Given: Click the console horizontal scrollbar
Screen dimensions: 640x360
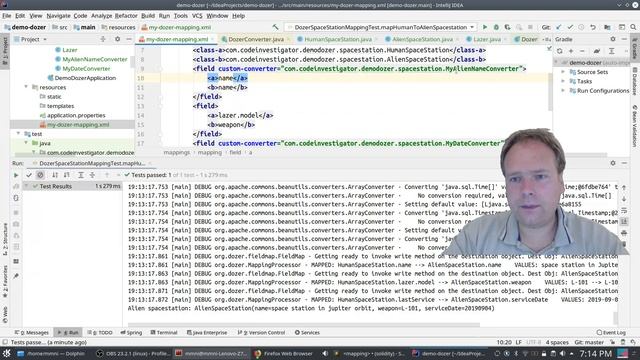Looking at the screenshot, I should [304, 325].
